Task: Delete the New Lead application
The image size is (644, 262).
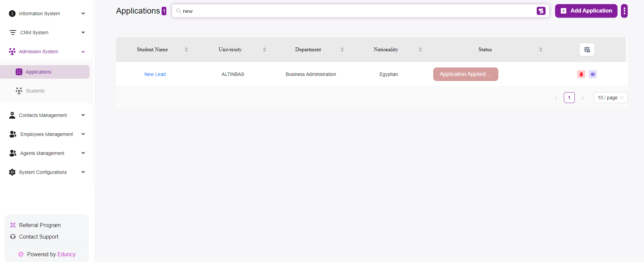Action: [581, 74]
